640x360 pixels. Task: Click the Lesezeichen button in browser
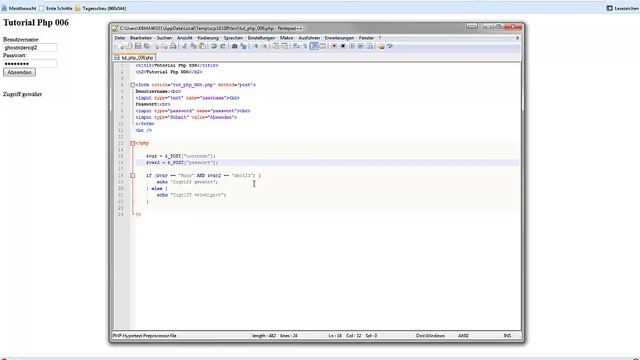click(623, 8)
